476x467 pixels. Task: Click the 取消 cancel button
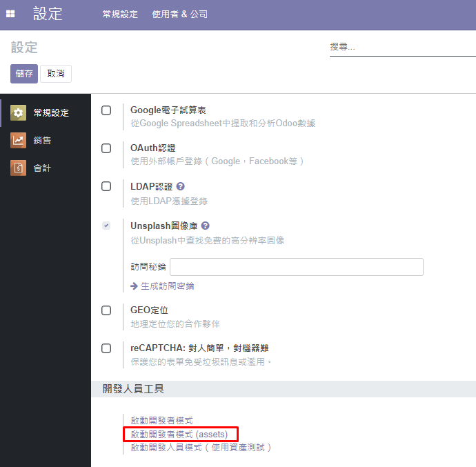[56, 74]
